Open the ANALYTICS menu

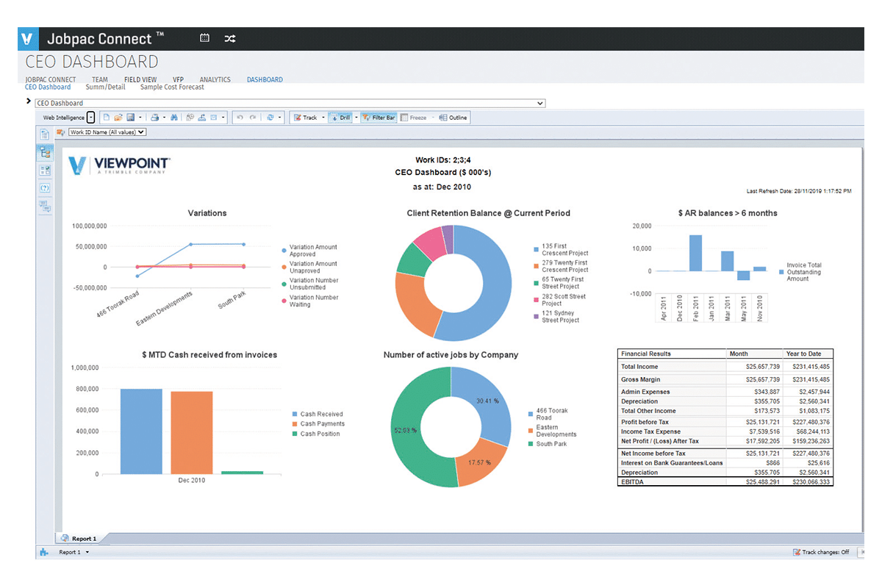point(215,79)
